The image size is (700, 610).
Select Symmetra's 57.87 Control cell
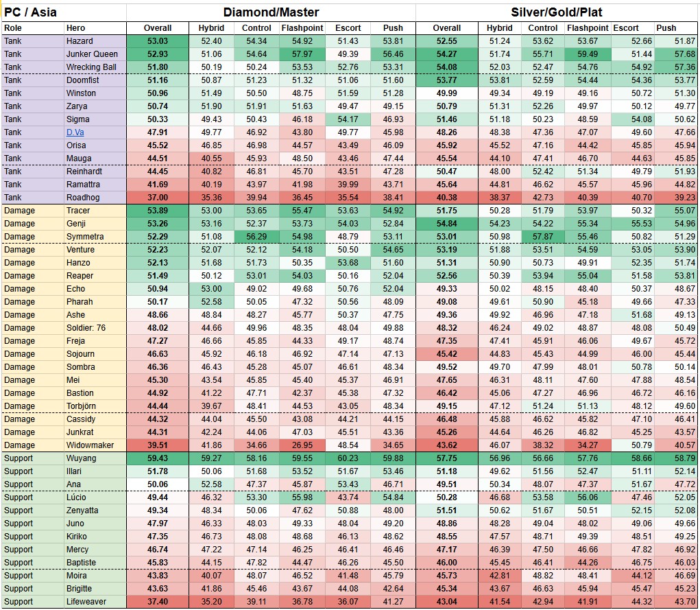[x=543, y=237]
